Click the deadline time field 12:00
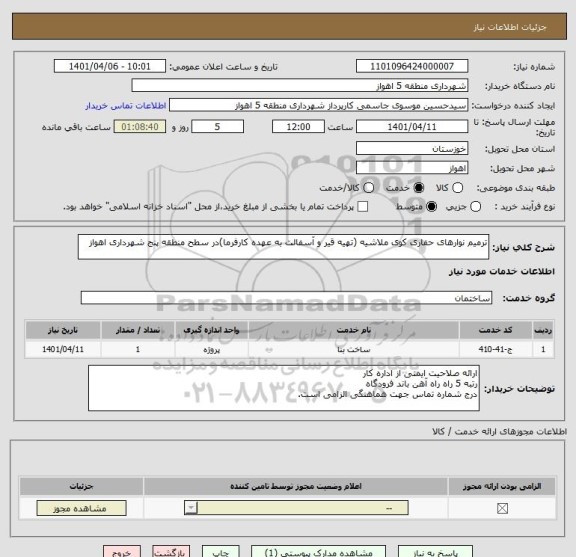The image size is (576, 557). pyautogui.click(x=298, y=127)
